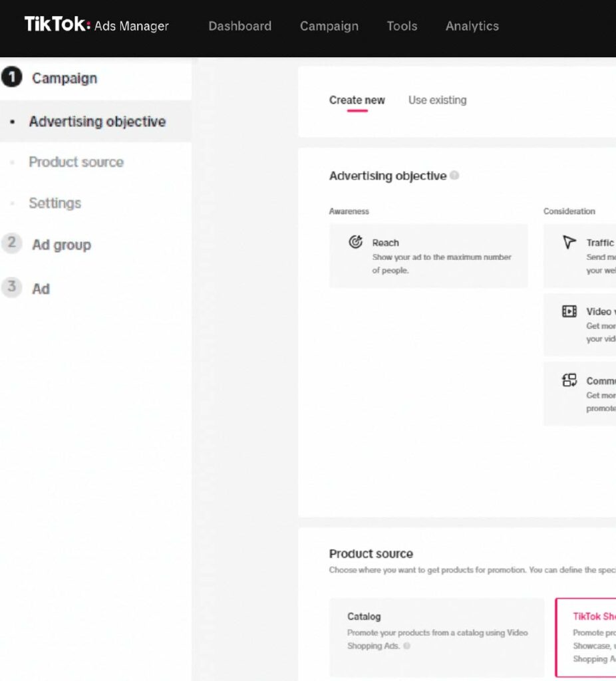Screen dimensions: 616x681
Task: Switch to the Analytics section
Action: point(472,26)
